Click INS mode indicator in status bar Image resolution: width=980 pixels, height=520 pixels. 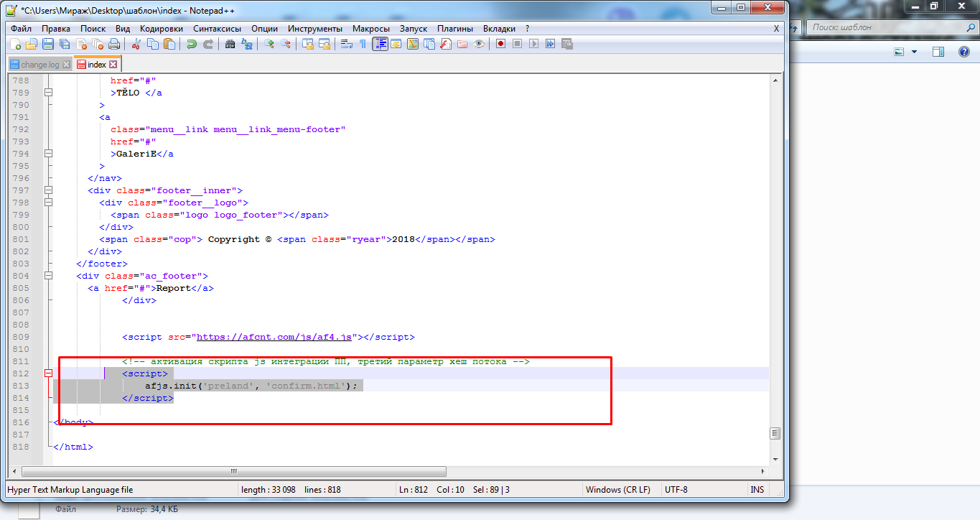coord(757,490)
